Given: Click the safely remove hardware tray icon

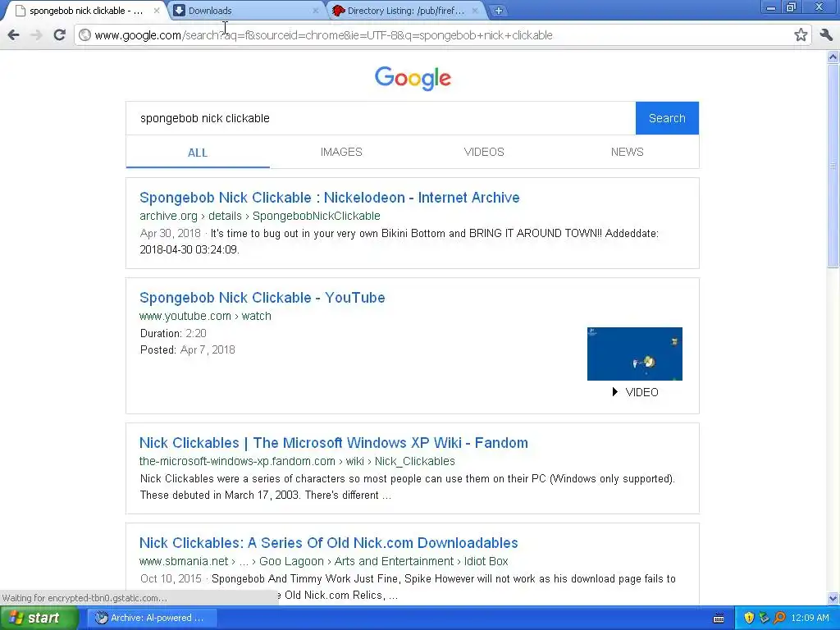Looking at the screenshot, I should click(764, 618).
